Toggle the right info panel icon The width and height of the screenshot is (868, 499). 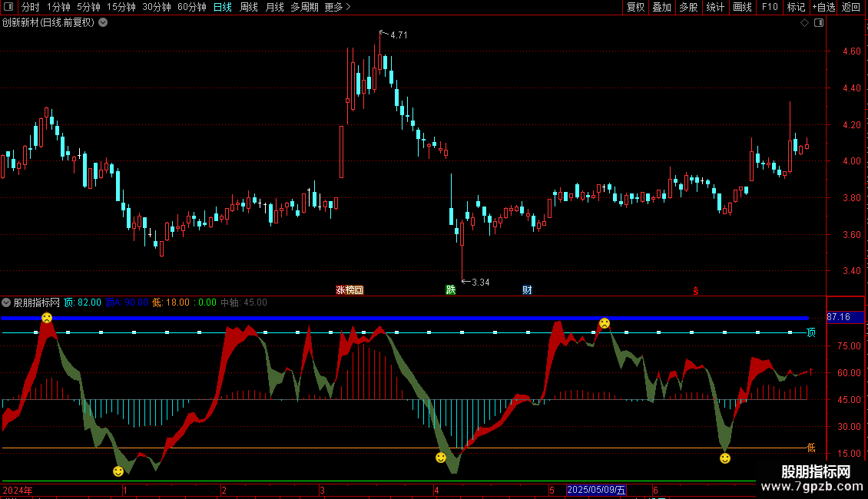(x=818, y=23)
